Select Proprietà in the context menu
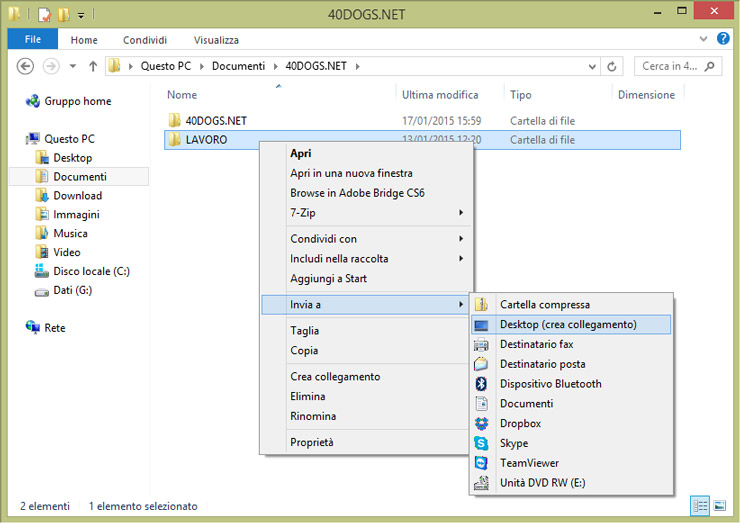Screen dimensions: 740x523 (x=312, y=442)
